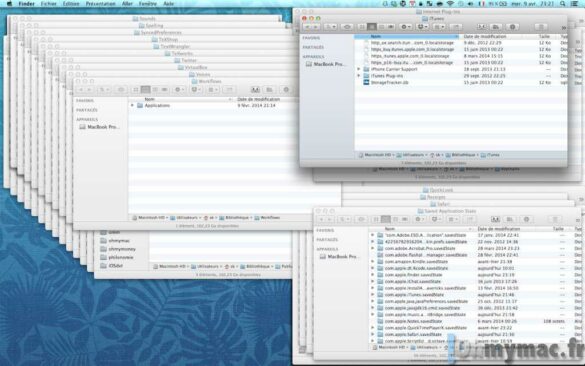The height and width of the screenshot is (366, 585).
Task: Go back in Saved Application State window
Action: (x=321, y=219)
